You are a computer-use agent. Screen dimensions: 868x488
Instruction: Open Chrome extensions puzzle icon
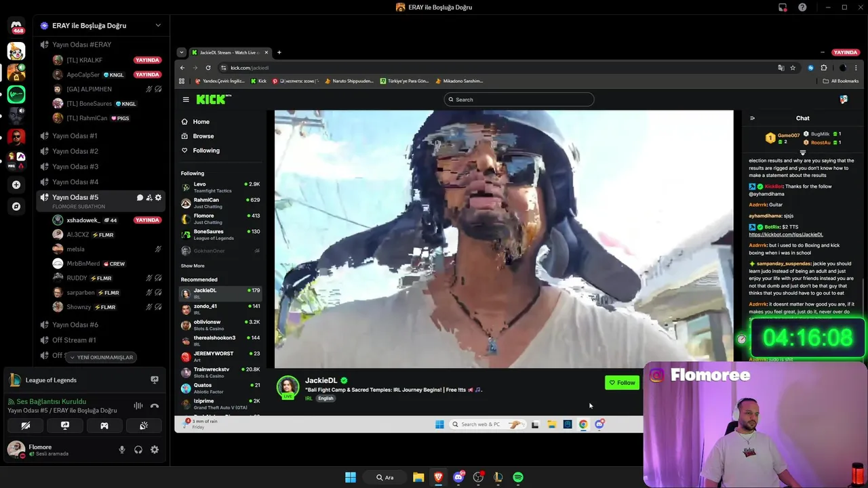coord(824,68)
